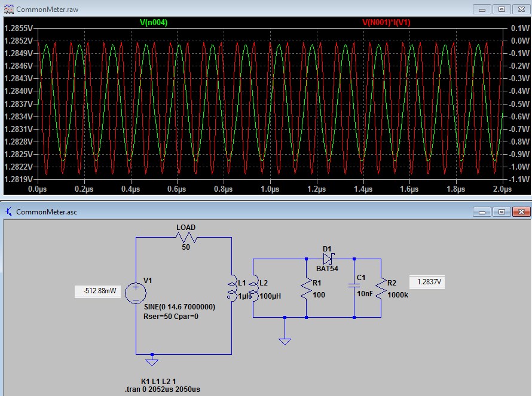Minimize the CommonMeter.asc schematic window
532x396 pixels.
coord(484,212)
